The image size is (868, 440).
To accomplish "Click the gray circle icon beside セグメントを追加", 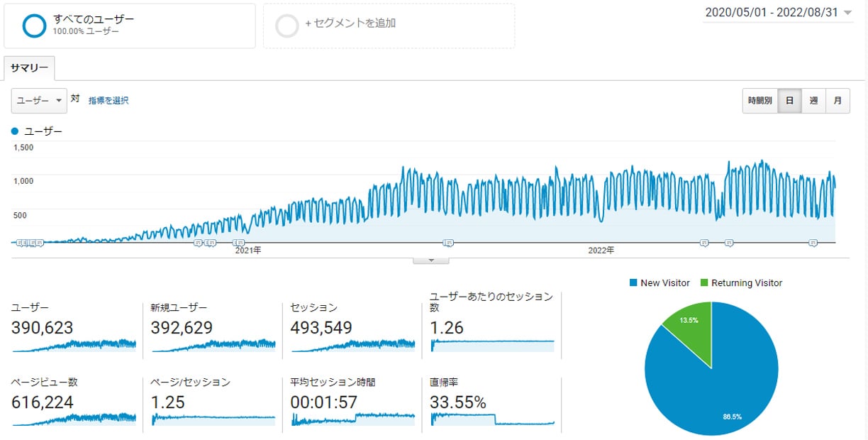I will coord(287,25).
